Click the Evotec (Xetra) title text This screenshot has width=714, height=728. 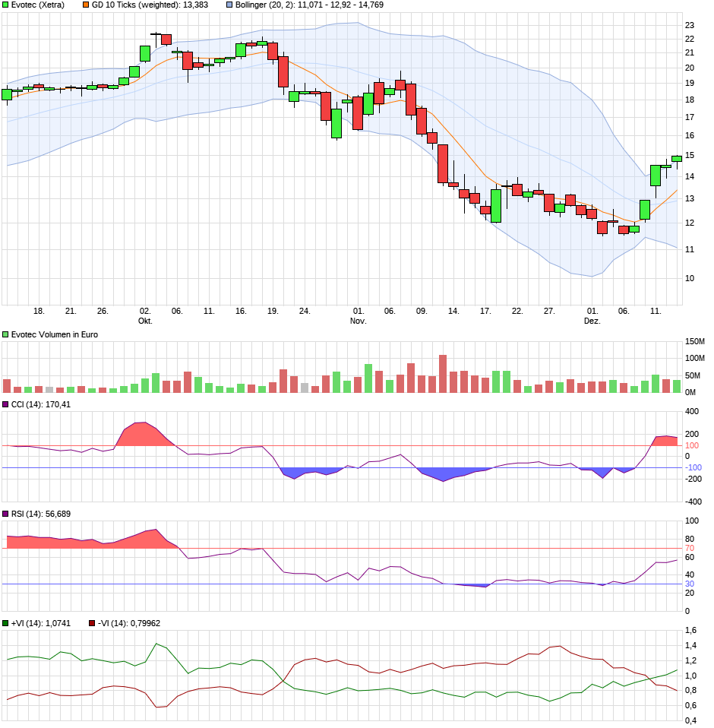pos(36,6)
